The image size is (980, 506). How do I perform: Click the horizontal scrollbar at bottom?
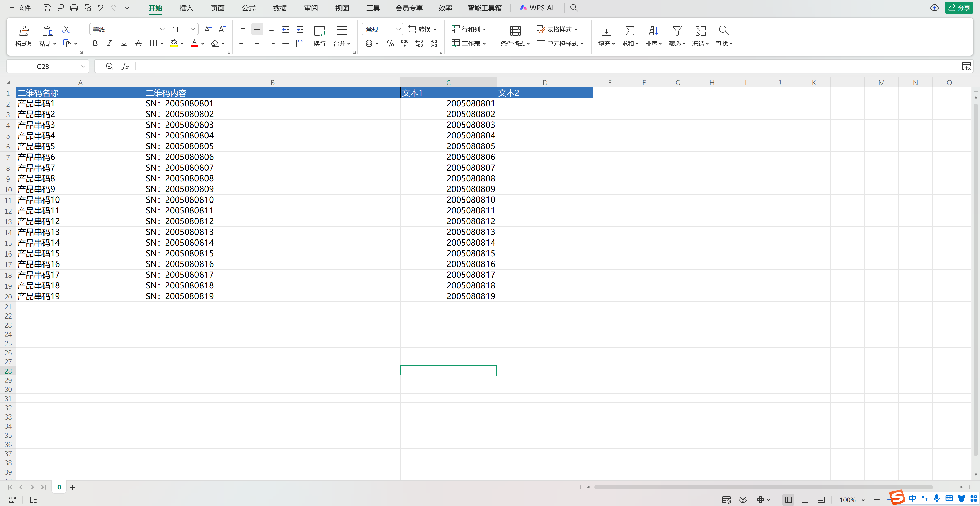coord(763,487)
